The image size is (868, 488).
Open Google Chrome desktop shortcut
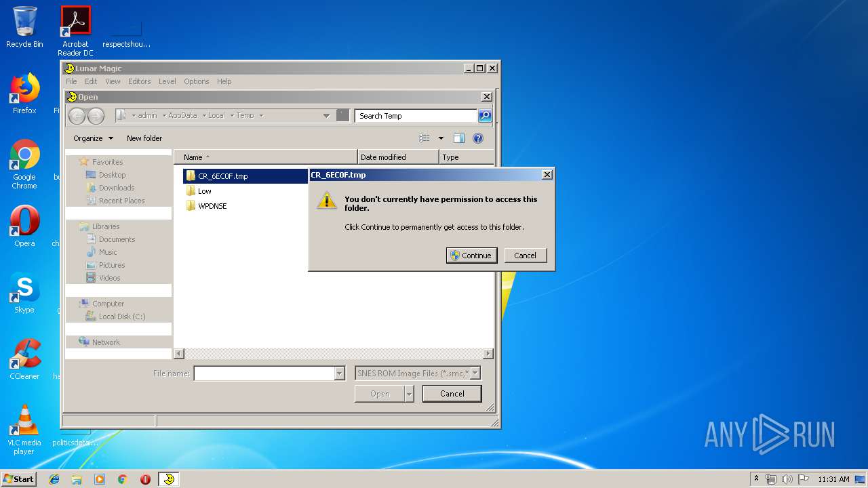click(24, 165)
